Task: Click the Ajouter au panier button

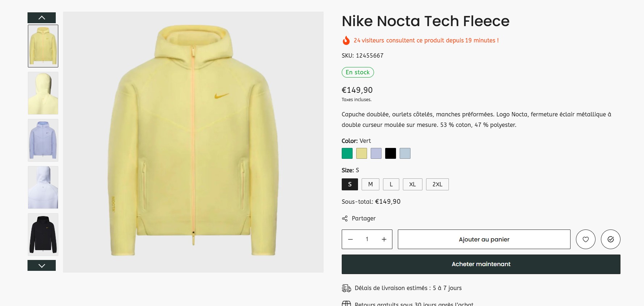Action: pyautogui.click(x=484, y=239)
